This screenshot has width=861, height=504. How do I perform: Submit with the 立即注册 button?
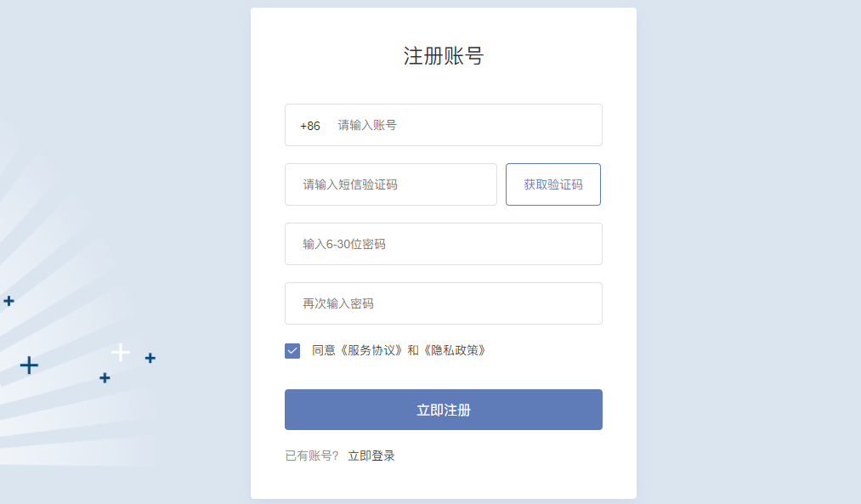point(443,410)
